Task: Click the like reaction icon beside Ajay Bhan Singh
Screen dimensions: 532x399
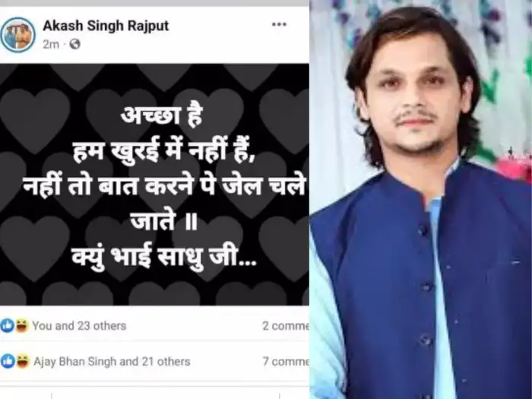Action: 8,361
